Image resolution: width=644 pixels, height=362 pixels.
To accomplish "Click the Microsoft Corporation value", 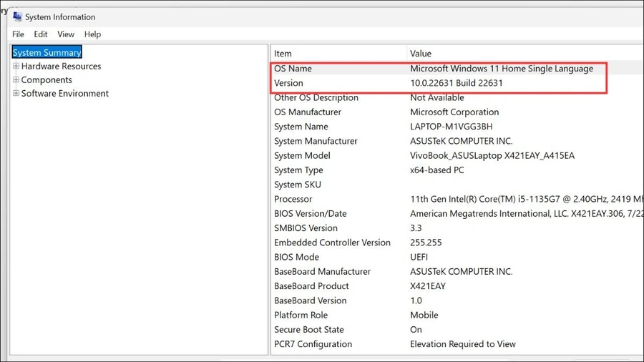I will pyautogui.click(x=454, y=112).
